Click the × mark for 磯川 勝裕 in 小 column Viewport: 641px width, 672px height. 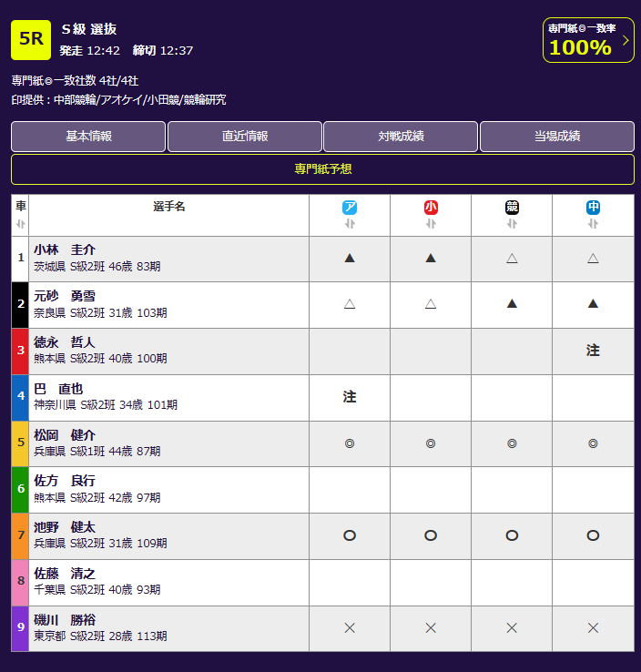[x=431, y=628]
